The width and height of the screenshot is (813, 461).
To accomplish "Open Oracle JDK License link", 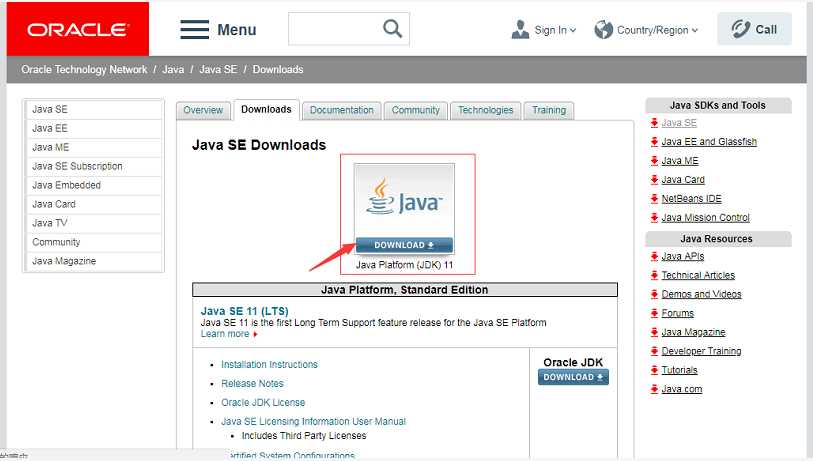I will point(263,402).
